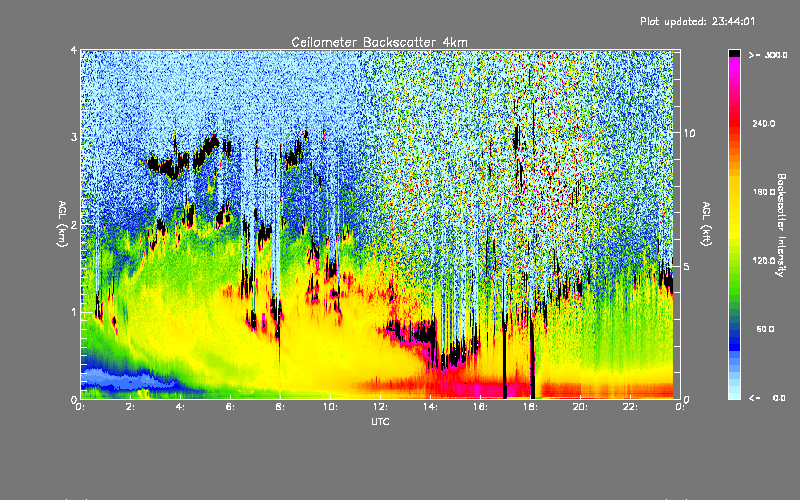Click the "8:" tick on the UTC axis
This screenshot has height=500, width=800.
pos(280,407)
